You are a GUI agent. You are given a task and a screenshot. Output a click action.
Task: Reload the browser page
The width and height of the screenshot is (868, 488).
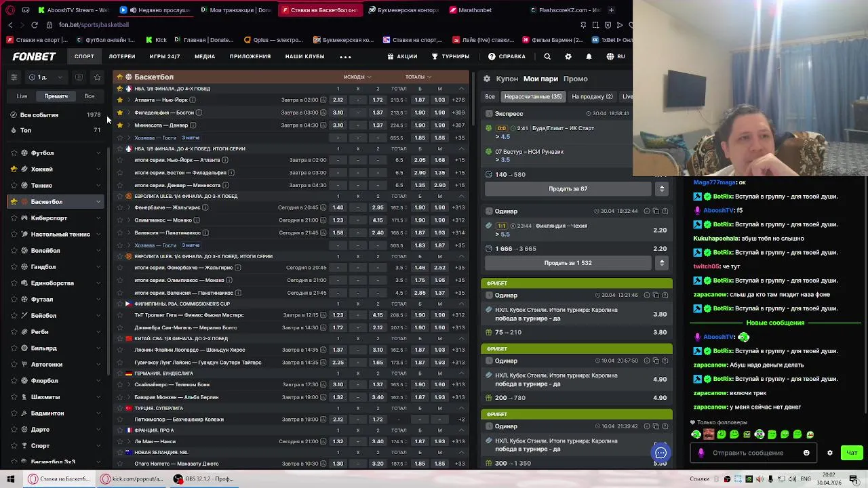(33, 25)
